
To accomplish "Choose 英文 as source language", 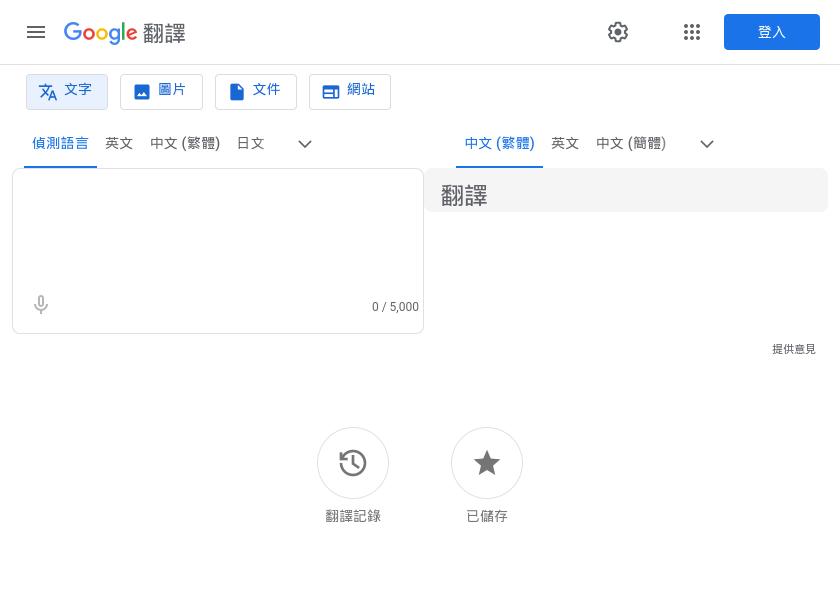I will point(119,144).
